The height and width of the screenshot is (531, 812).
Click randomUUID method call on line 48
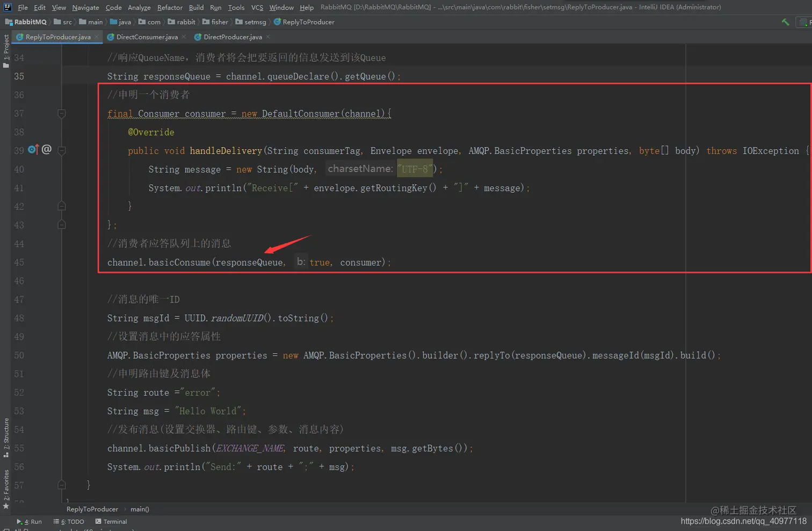pyautogui.click(x=237, y=318)
